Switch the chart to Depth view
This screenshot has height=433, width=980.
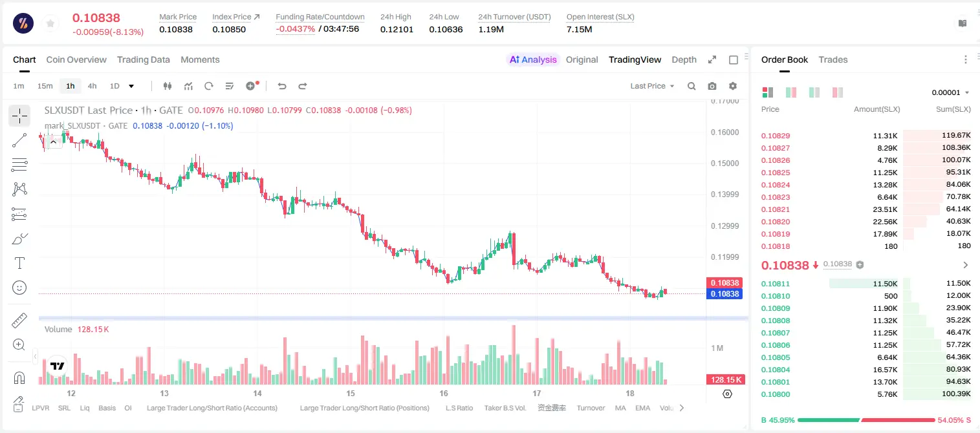[x=684, y=59]
